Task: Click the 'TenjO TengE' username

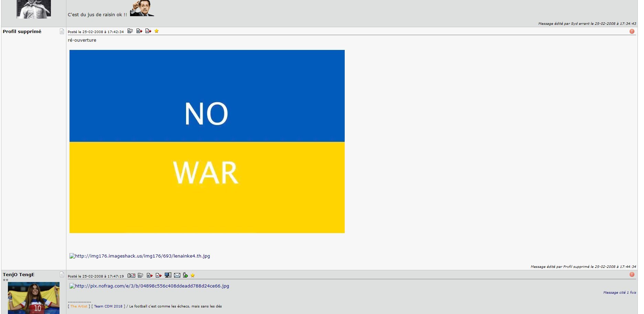Action: click(19, 274)
